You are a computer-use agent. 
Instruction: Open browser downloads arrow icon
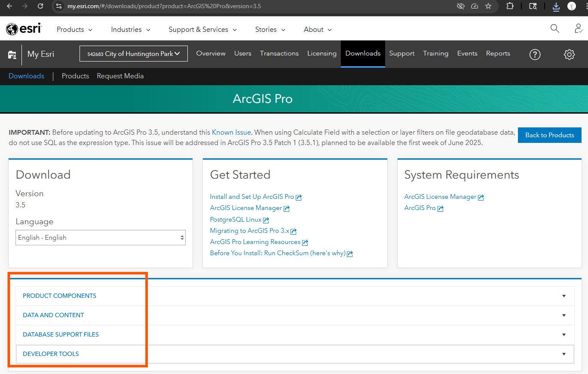pyautogui.click(x=556, y=6)
